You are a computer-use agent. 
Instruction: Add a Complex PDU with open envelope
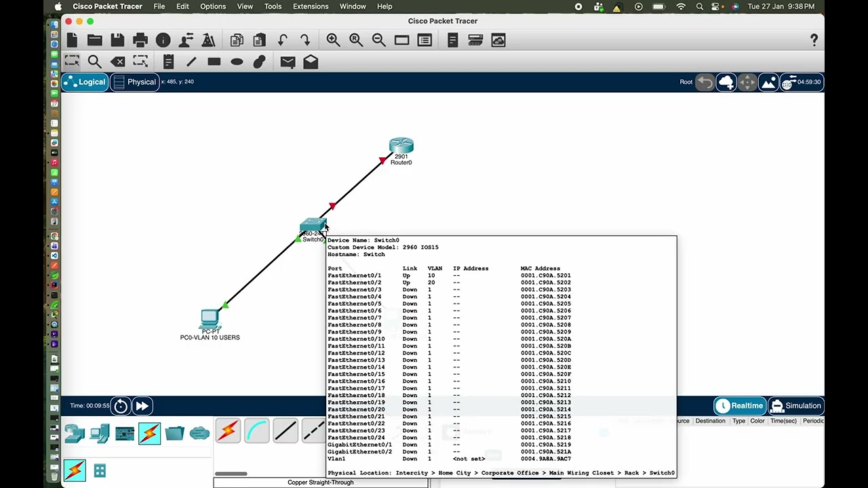pyautogui.click(x=311, y=62)
